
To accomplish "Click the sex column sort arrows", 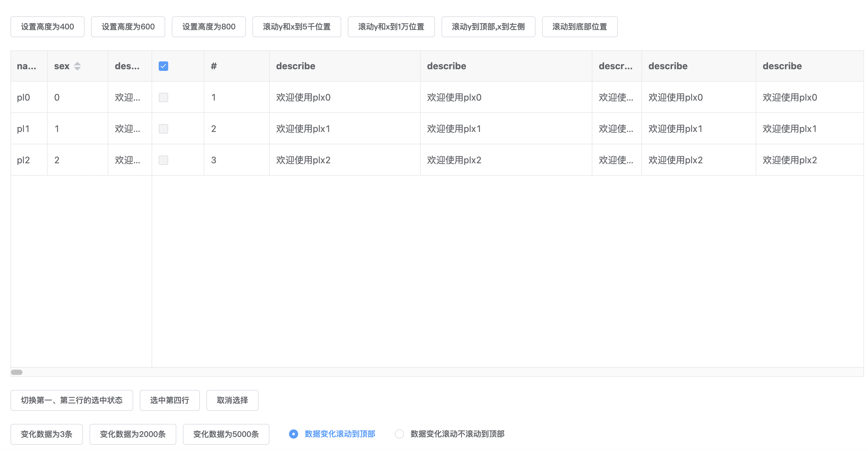I will 77,66.
